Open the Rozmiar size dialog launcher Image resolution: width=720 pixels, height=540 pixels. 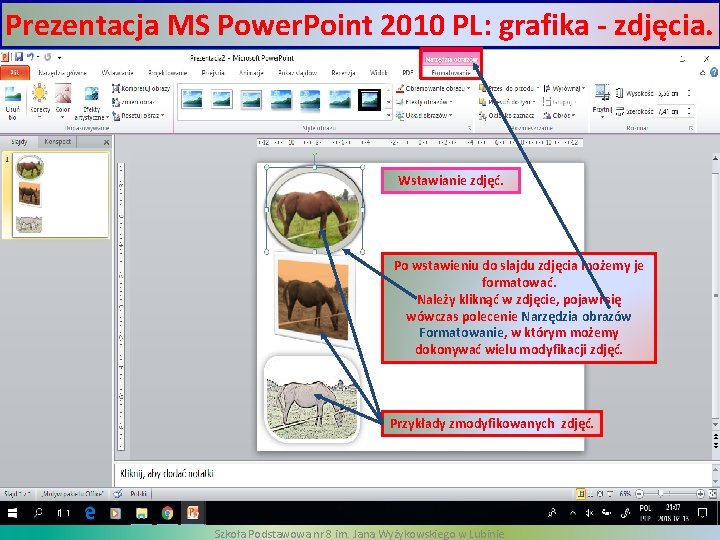click(x=691, y=129)
